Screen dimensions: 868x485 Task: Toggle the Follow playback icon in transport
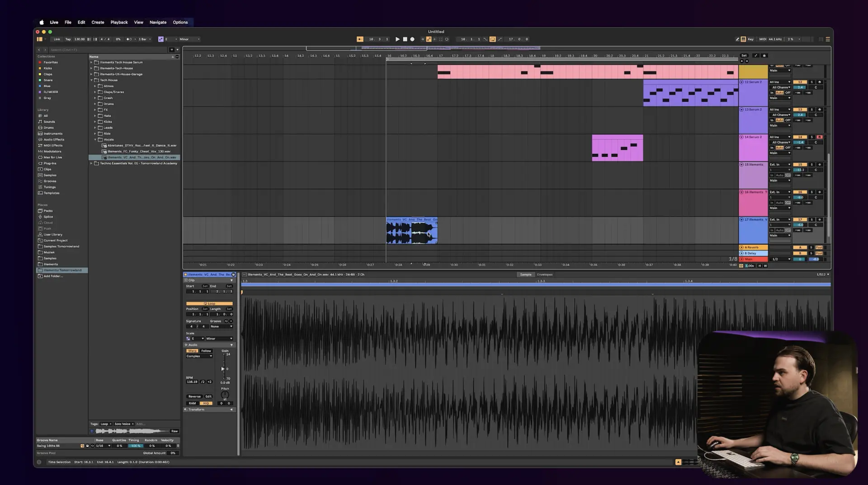(360, 39)
